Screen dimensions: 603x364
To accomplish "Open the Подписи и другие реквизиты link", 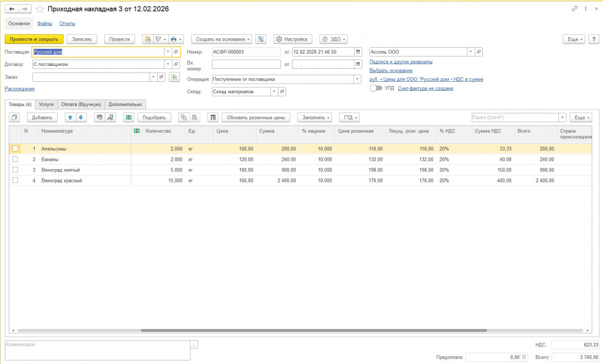I will click(400, 61).
